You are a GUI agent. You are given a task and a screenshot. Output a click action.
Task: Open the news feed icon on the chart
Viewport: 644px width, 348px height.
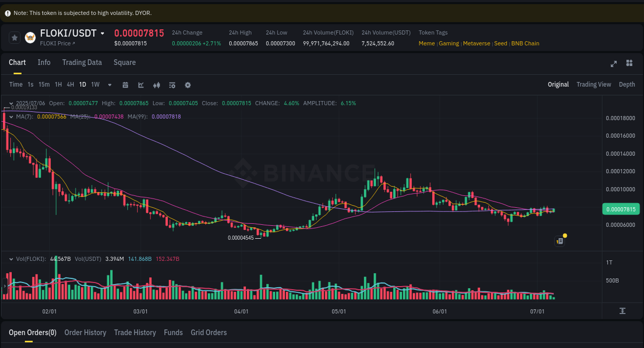coord(560,241)
